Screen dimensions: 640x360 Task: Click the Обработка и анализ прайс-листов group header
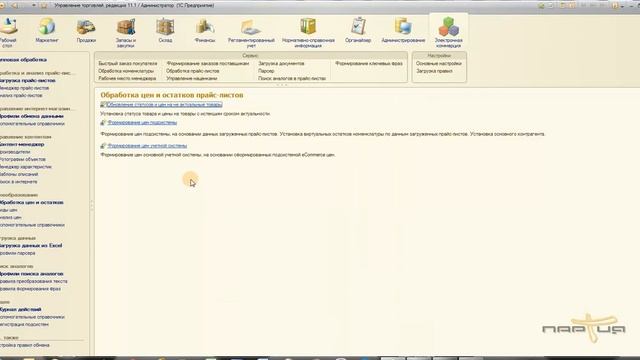point(37,73)
